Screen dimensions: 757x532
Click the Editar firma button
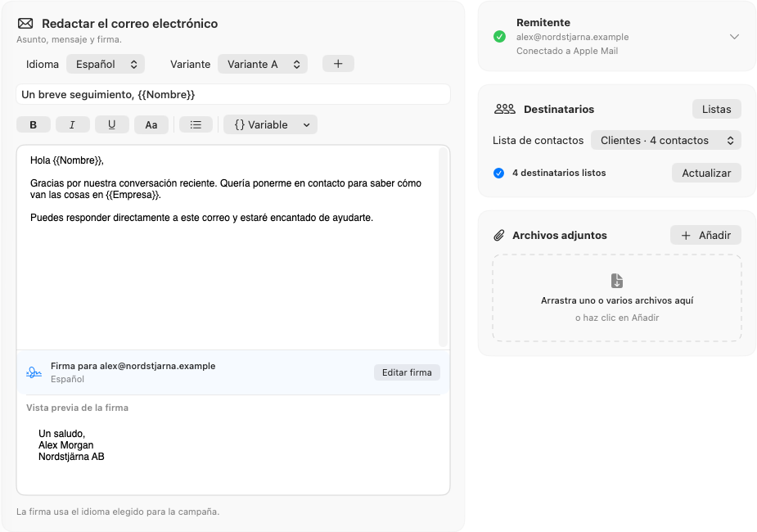pos(407,372)
